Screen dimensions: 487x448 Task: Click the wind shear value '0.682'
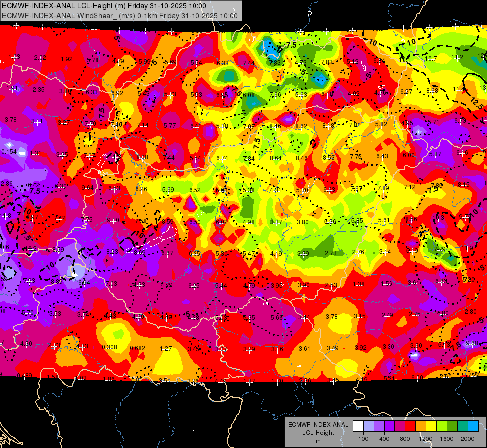click(x=138, y=348)
